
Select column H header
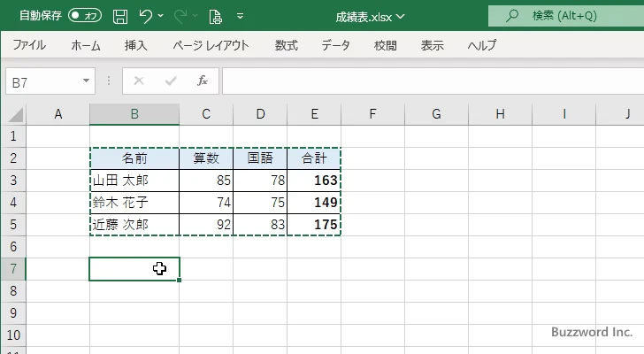(x=501, y=114)
